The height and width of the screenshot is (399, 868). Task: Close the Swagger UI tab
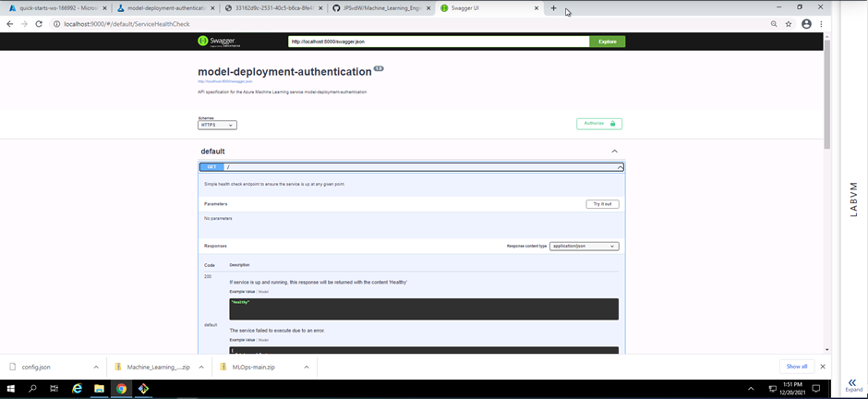(536, 8)
